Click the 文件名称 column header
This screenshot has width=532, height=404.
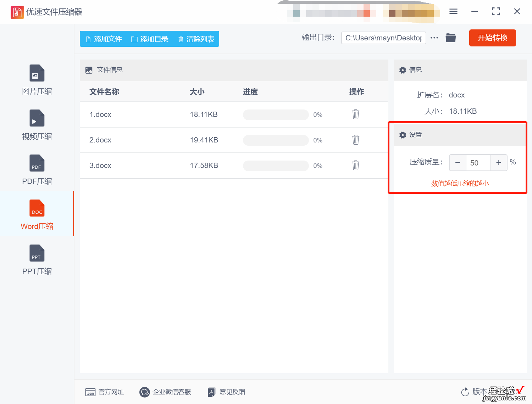pos(104,92)
